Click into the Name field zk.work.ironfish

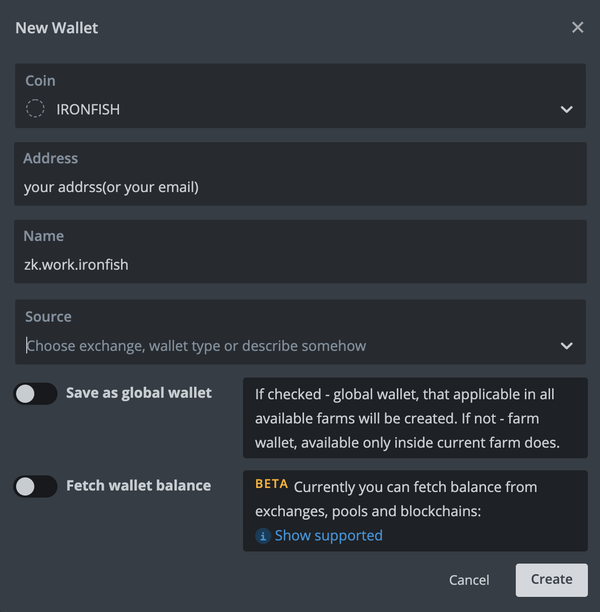(x=300, y=265)
